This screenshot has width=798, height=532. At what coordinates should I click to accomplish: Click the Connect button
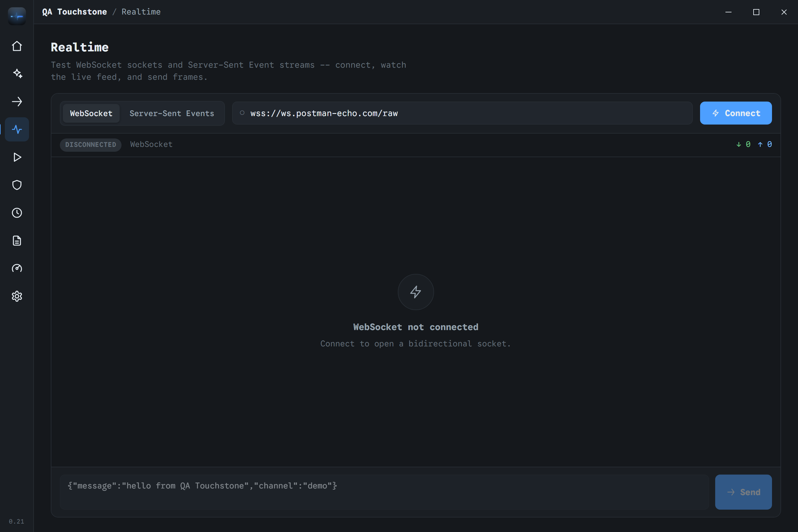(x=735, y=113)
